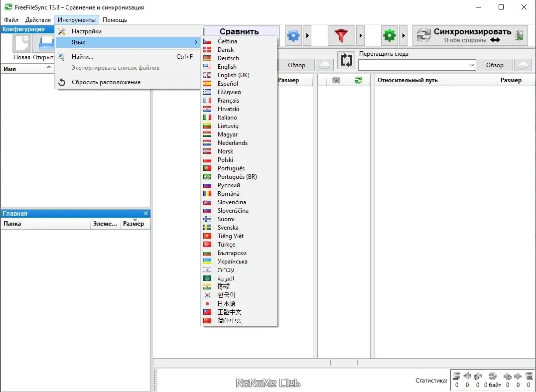Viewport: 536px width, 392px height.
Task: Choose Сбросить расположение menu entry
Action: [128, 82]
